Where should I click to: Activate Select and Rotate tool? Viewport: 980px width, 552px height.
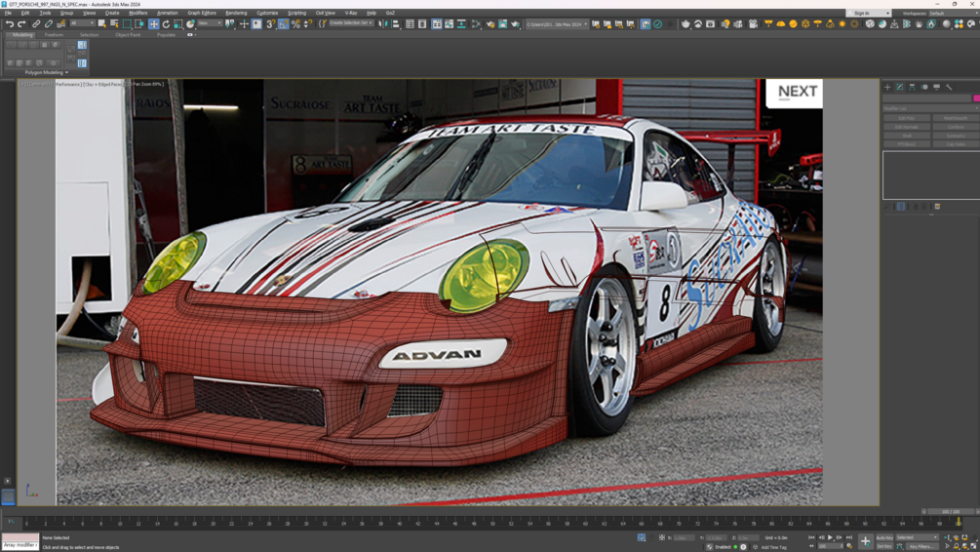[166, 23]
